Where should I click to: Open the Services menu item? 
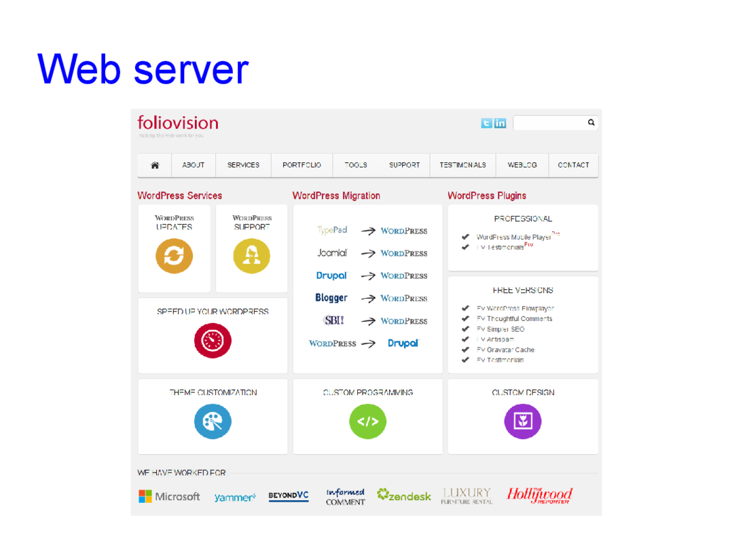(243, 165)
